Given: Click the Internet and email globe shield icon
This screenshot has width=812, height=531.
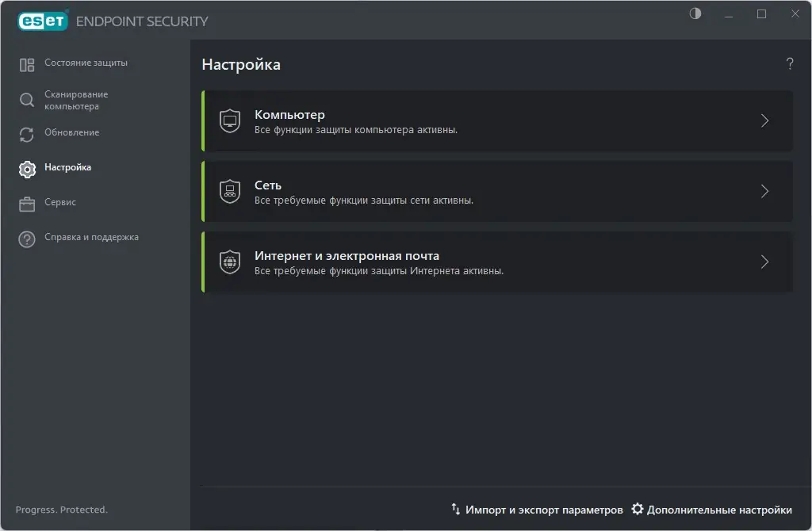Looking at the screenshot, I should tap(230, 262).
